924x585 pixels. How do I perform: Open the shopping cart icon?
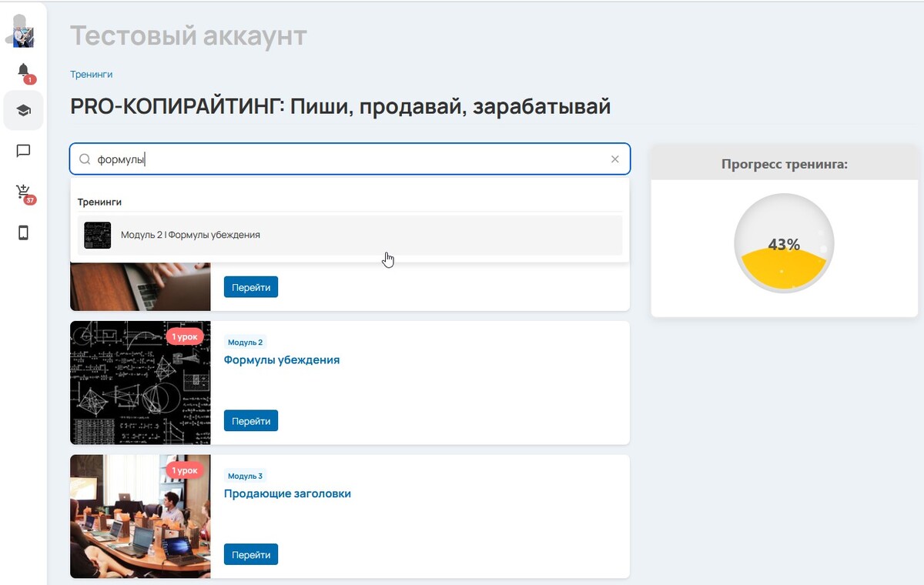pyautogui.click(x=23, y=192)
